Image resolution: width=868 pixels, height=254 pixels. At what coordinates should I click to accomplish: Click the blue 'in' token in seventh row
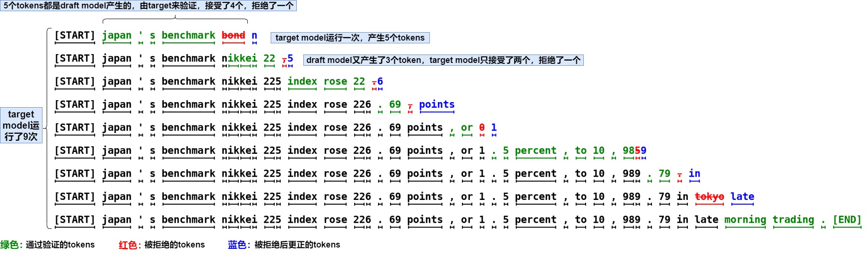pyautogui.click(x=694, y=174)
